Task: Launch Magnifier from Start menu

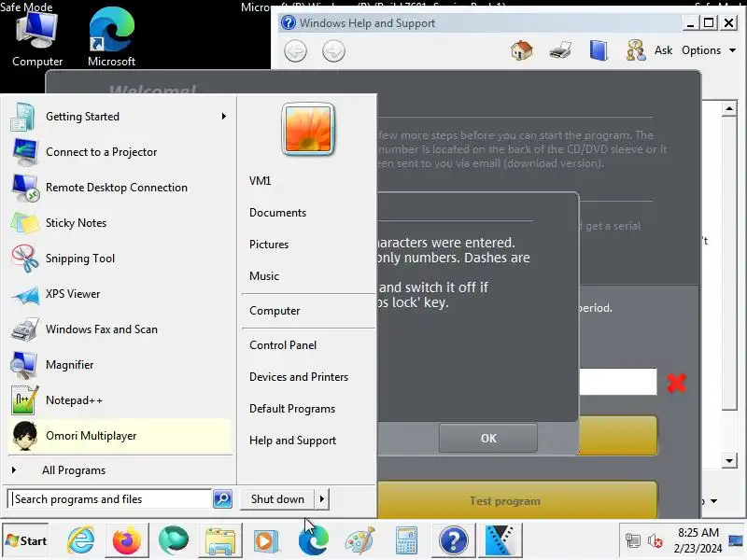Action: [x=120, y=365]
